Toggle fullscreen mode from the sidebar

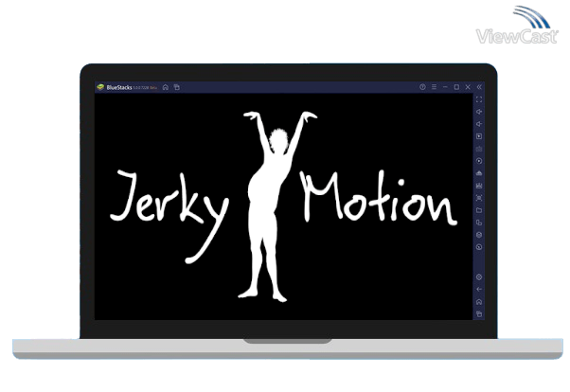(479, 99)
